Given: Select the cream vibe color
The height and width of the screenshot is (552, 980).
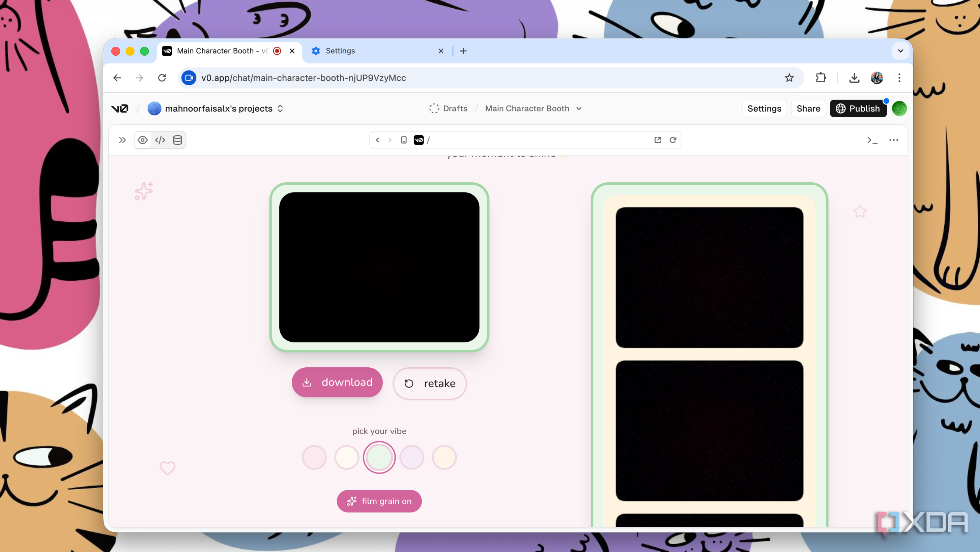Looking at the screenshot, I should click(347, 457).
